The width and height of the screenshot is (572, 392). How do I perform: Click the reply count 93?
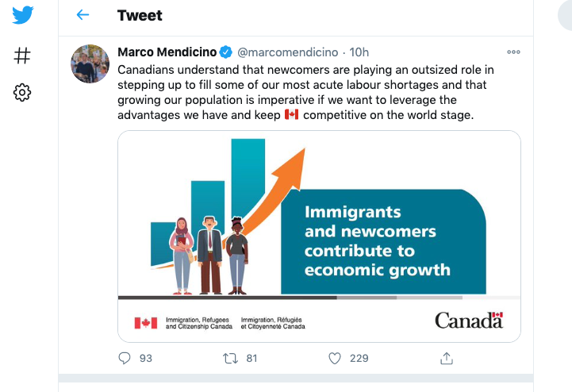coord(146,359)
